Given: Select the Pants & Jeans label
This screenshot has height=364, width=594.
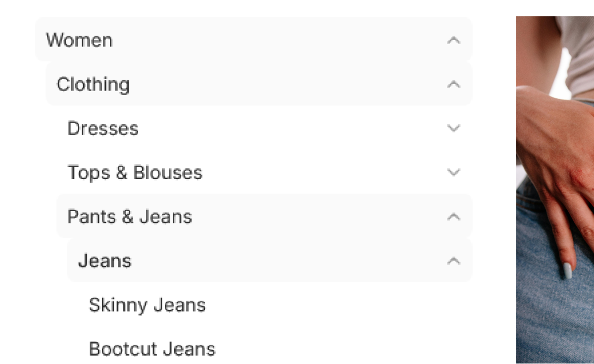Looking at the screenshot, I should coord(130,217).
